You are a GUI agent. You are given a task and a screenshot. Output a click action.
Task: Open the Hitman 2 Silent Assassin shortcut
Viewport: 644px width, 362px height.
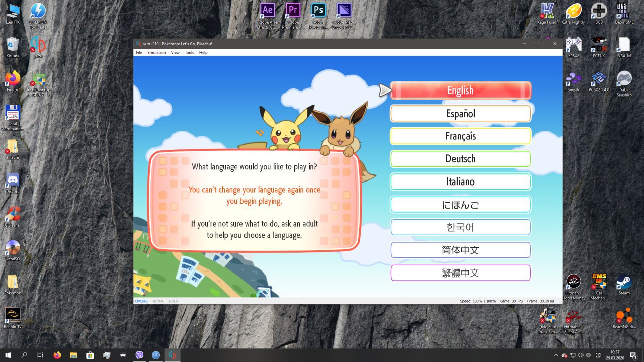573,320
